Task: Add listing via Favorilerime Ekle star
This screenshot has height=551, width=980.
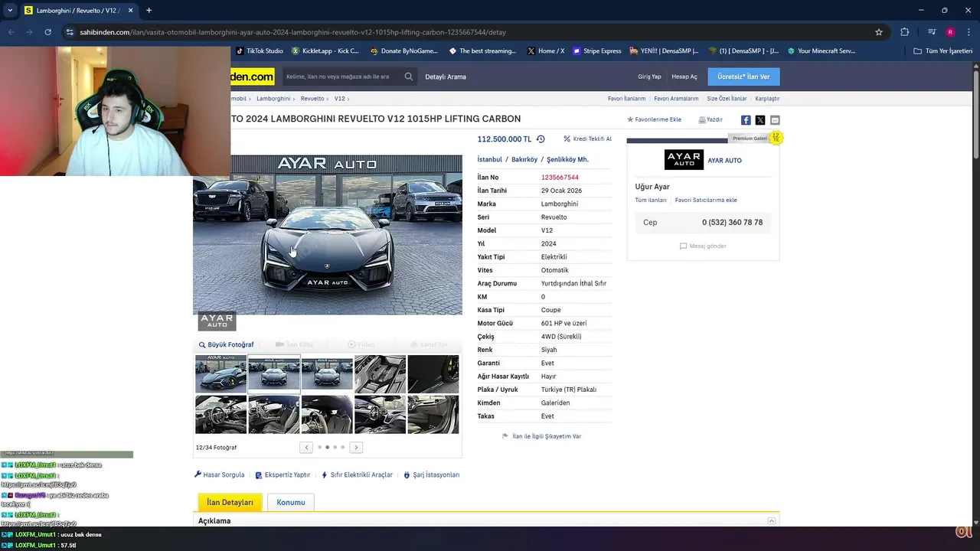Action: pyautogui.click(x=630, y=119)
